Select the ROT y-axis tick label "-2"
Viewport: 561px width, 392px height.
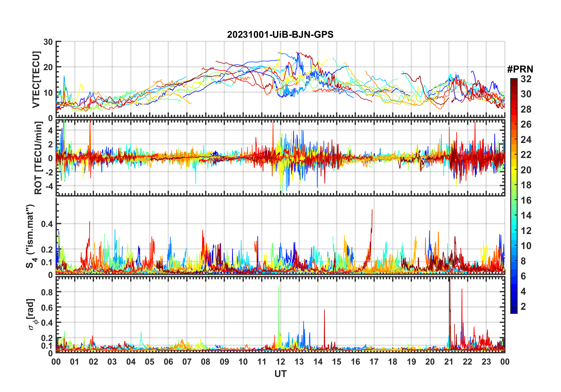[x=49, y=172]
